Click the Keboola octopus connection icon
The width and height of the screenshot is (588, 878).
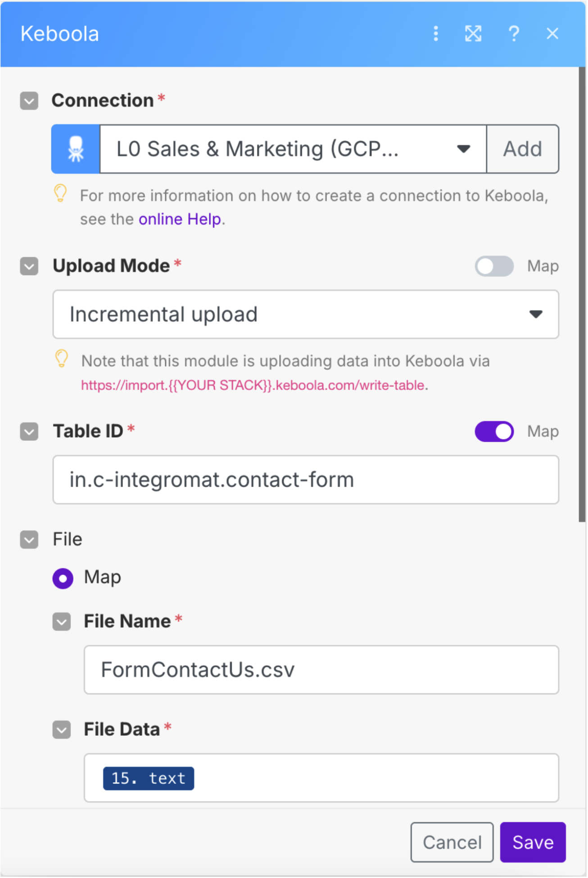click(x=76, y=149)
